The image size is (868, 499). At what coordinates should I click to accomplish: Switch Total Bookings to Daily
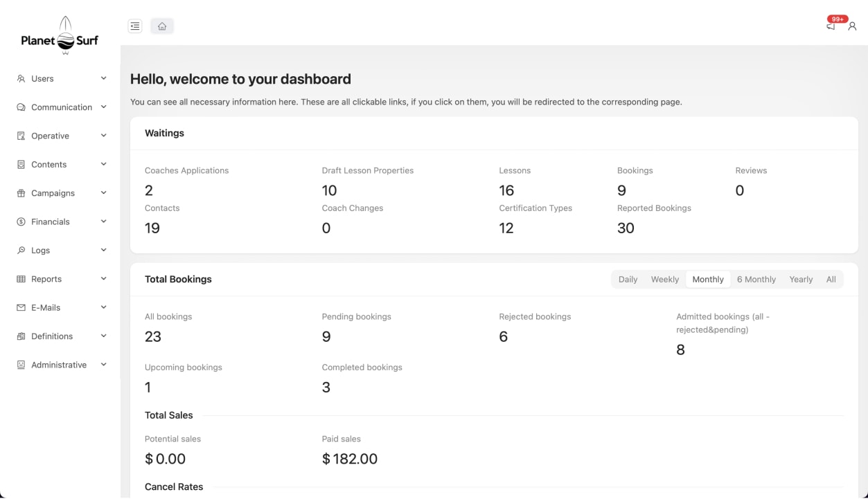click(628, 280)
